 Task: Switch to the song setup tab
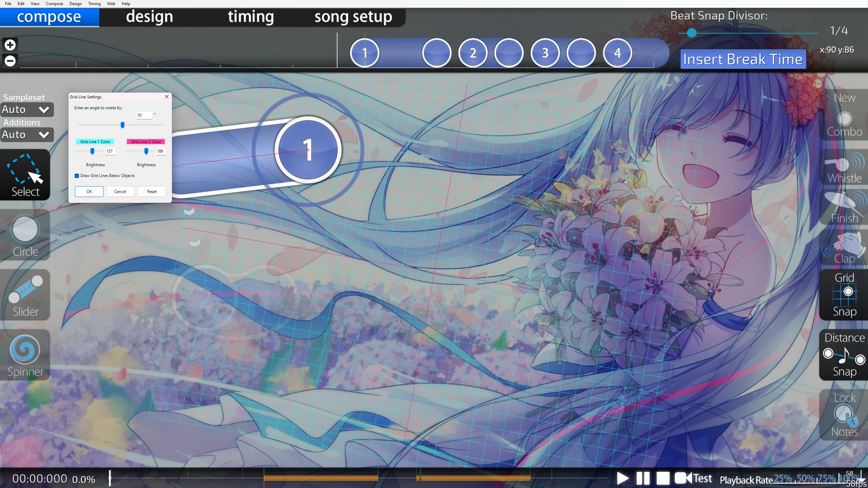[x=353, y=17]
